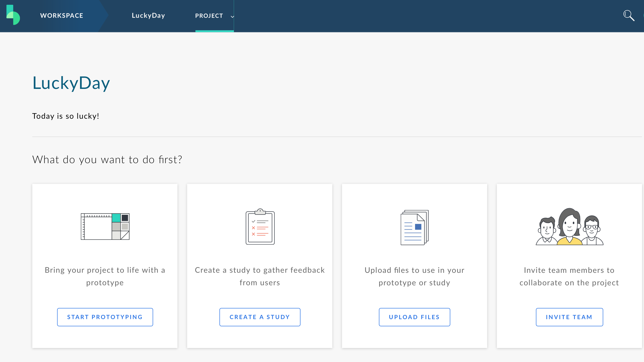
Task: Select LuckyDay in the navigation bar
Action: tap(148, 16)
